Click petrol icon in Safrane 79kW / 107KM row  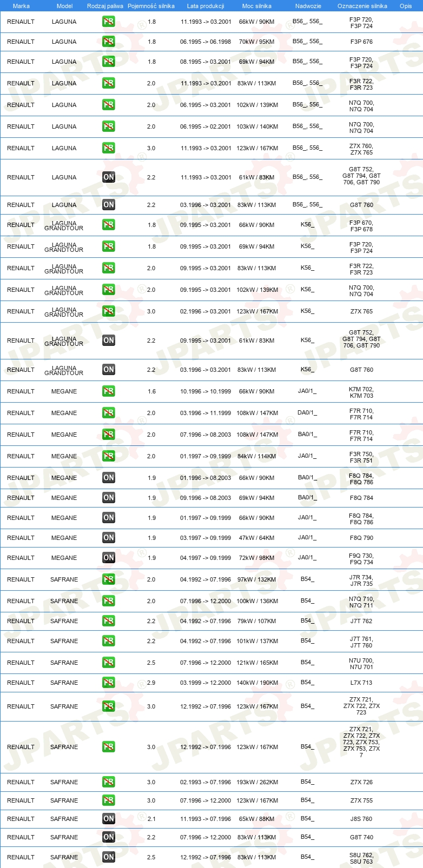click(109, 621)
